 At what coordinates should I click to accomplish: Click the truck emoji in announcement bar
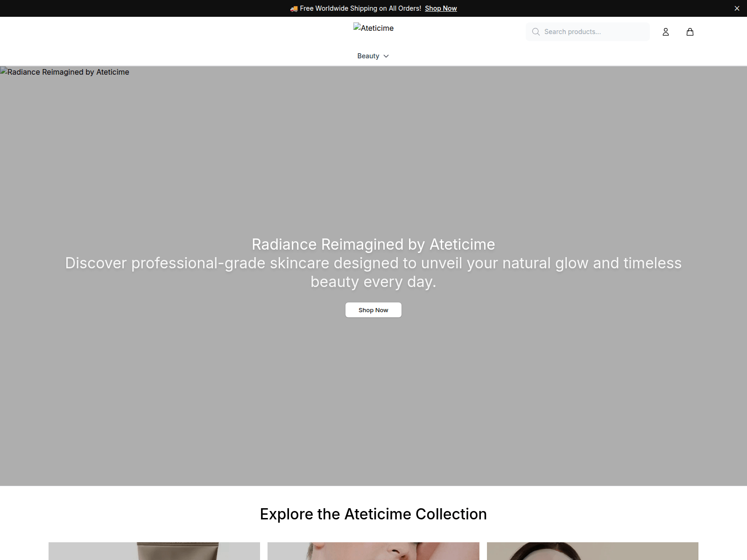(x=294, y=8)
